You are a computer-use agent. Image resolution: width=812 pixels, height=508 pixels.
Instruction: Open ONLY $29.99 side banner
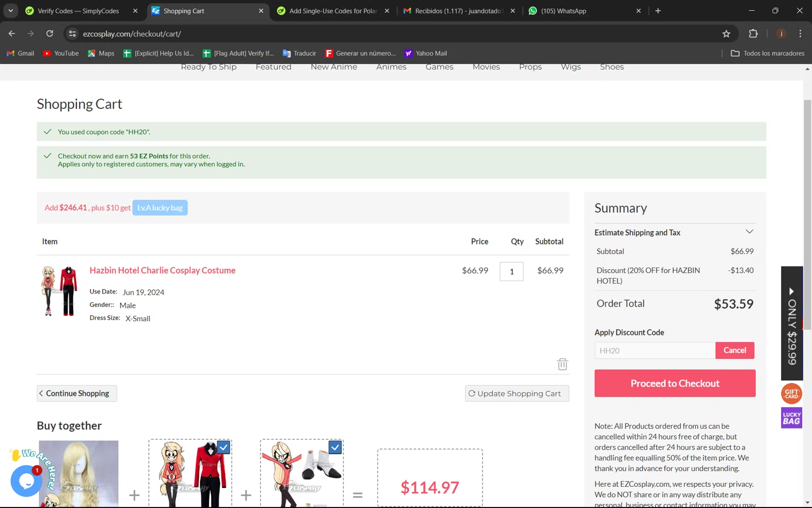point(791,323)
